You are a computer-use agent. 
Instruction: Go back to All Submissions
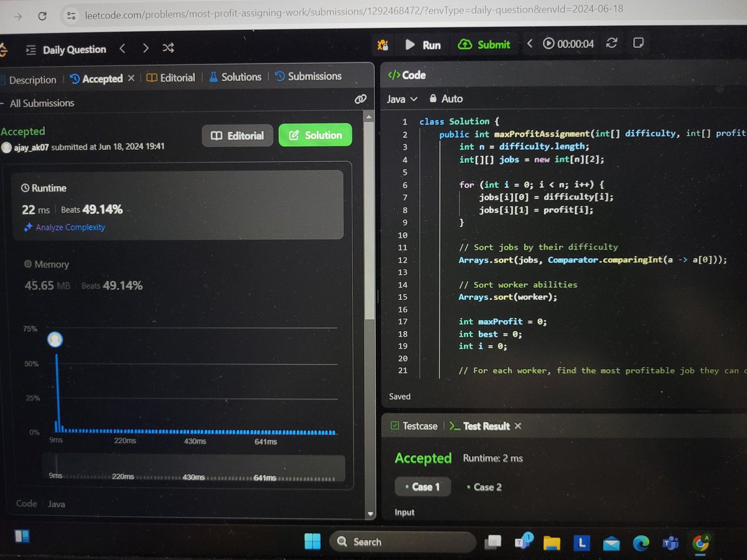[x=39, y=103]
